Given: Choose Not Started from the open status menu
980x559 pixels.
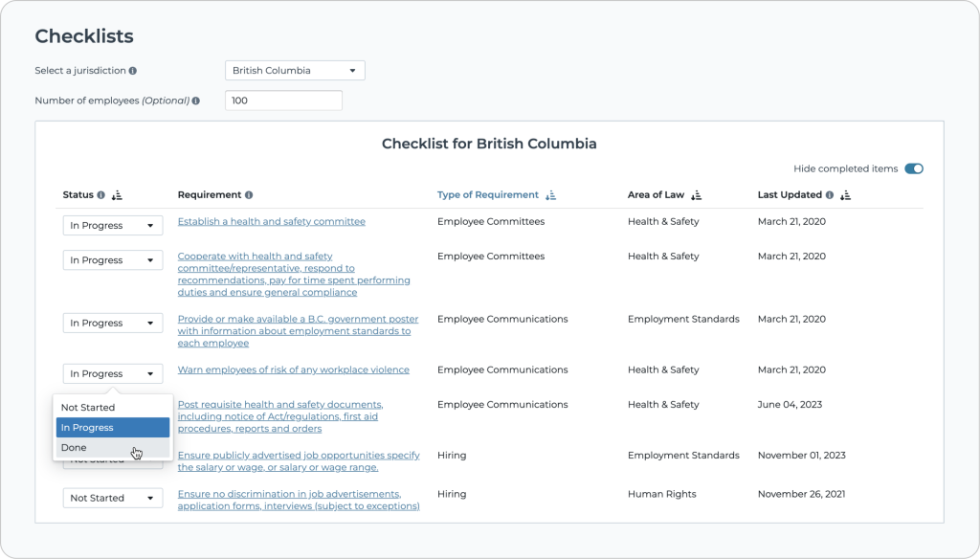Looking at the screenshot, I should [x=112, y=407].
